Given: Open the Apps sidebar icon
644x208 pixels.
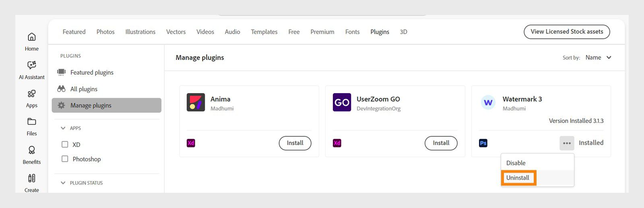Looking at the screenshot, I should (x=32, y=94).
